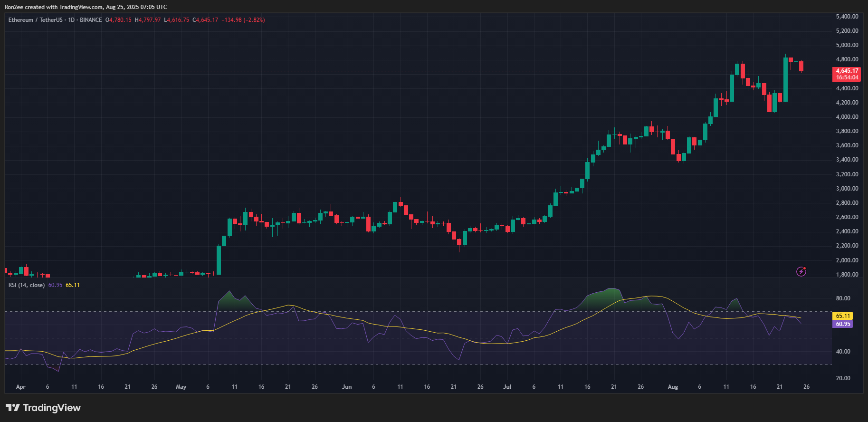Click the red current price label 4,645.17

(847, 71)
